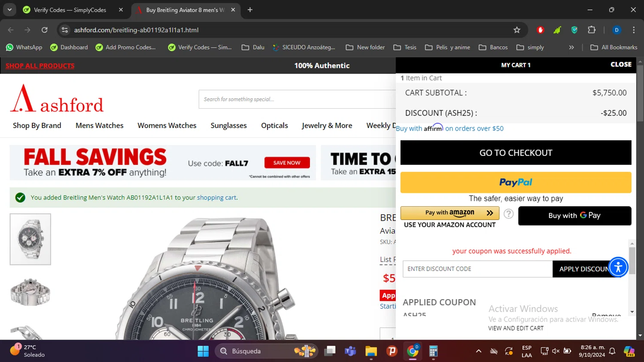This screenshot has width=644, height=362.
Task: Open File Explorer from taskbar
Action: tap(371, 351)
